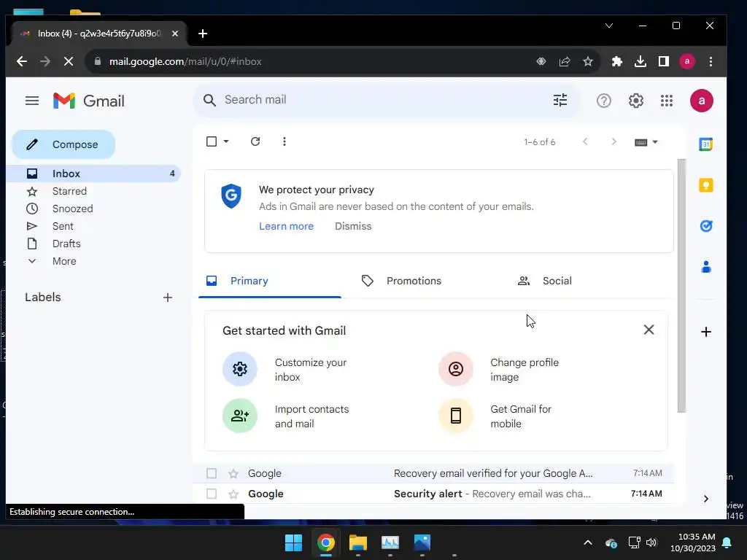Get add-ons plus icon in side panel

(x=706, y=332)
